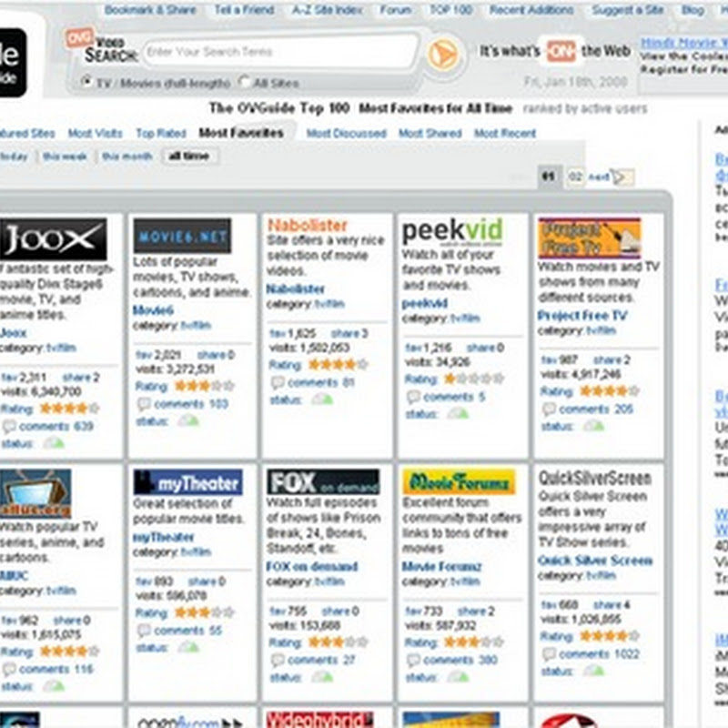The image size is (728, 728).
Task: Go to page 02 of results
Action: click(x=575, y=177)
